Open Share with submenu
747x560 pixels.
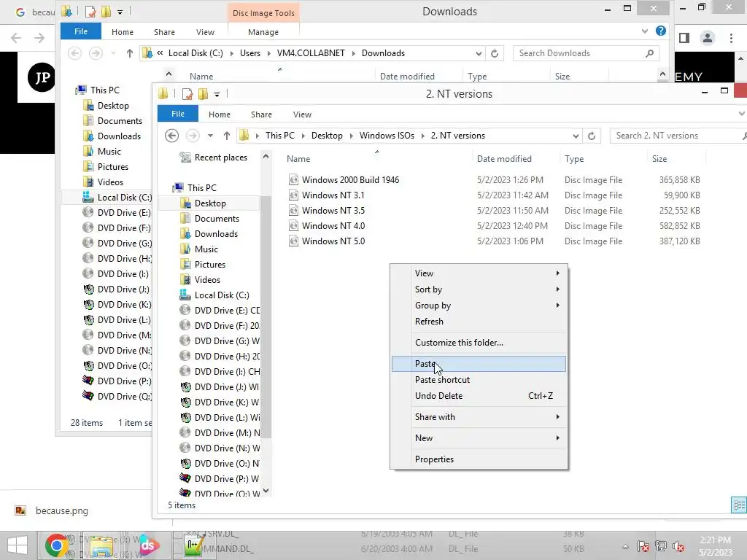(x=479, y=416)
